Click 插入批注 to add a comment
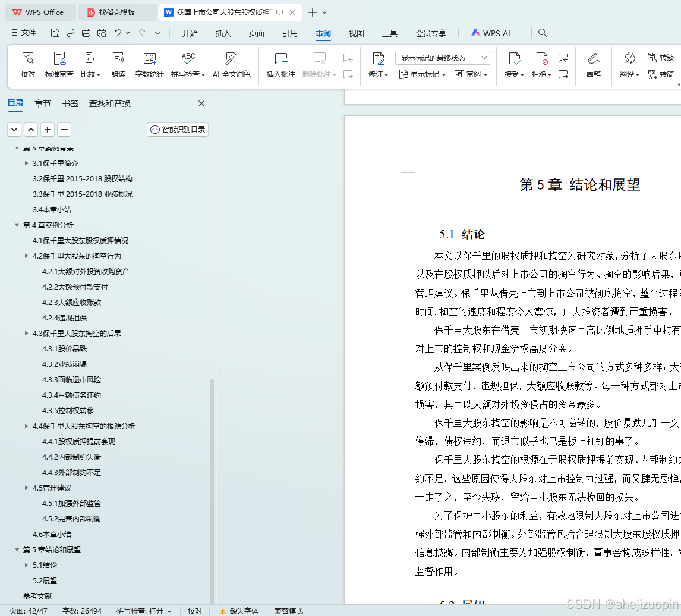 pos(281,65)
